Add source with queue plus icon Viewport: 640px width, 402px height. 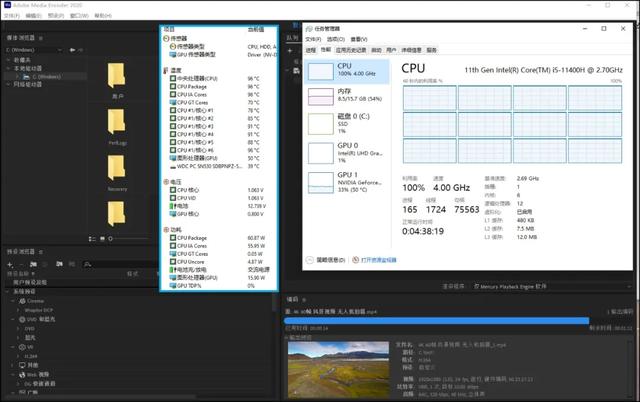pyautogui.click(x=290, y=51)
